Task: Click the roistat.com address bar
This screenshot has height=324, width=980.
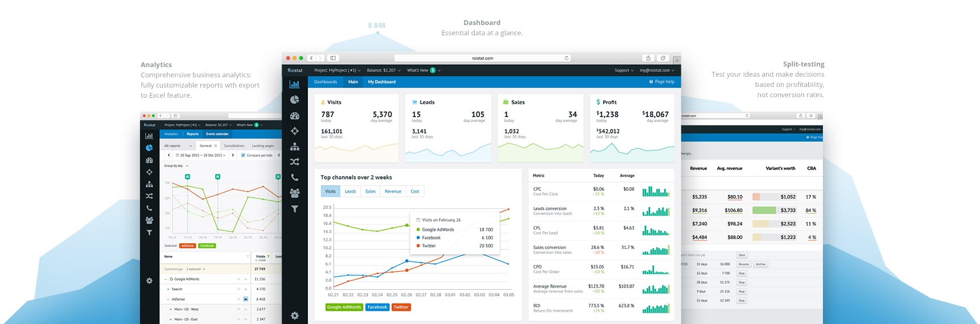Action: (x=482, y=58)
